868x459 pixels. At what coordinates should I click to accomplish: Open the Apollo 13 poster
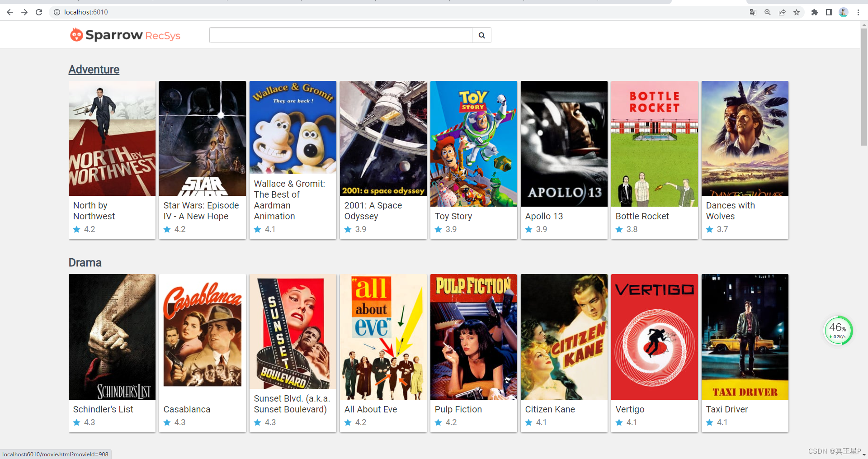coord(564,144)
